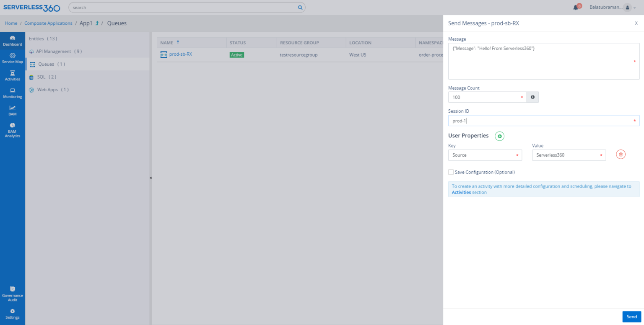Sort queues by the NAME column header
The width and height of the screenshot is (644, 325).
pyautogui.click(x=166, y=42)
